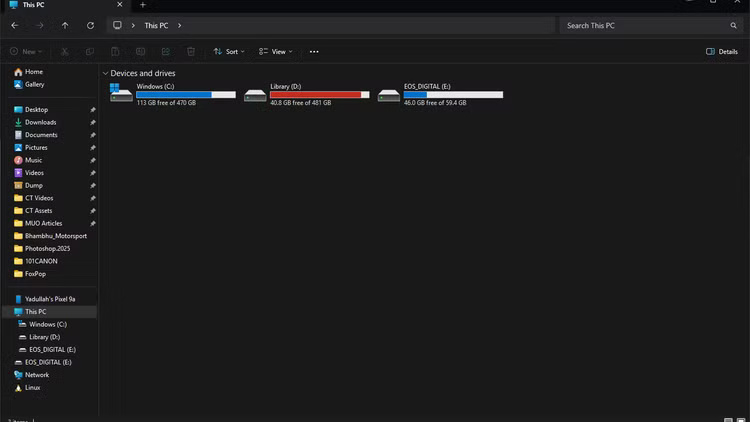Image resolution: width=750 pixels, height=422 pixels.
Task: Click chevron after This PC in breadcrumb
Action: pos(179,25)
